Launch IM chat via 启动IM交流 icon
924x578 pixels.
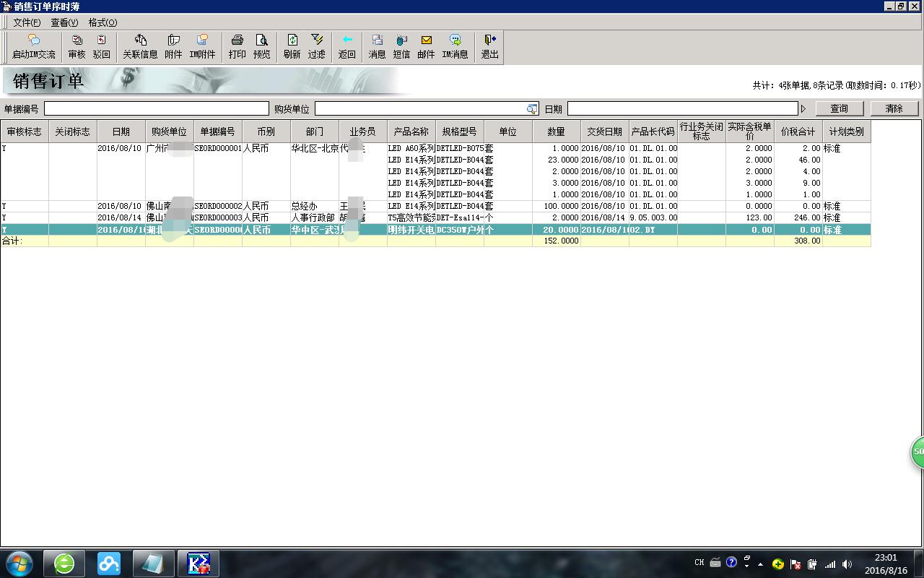[x=34, y=46]
